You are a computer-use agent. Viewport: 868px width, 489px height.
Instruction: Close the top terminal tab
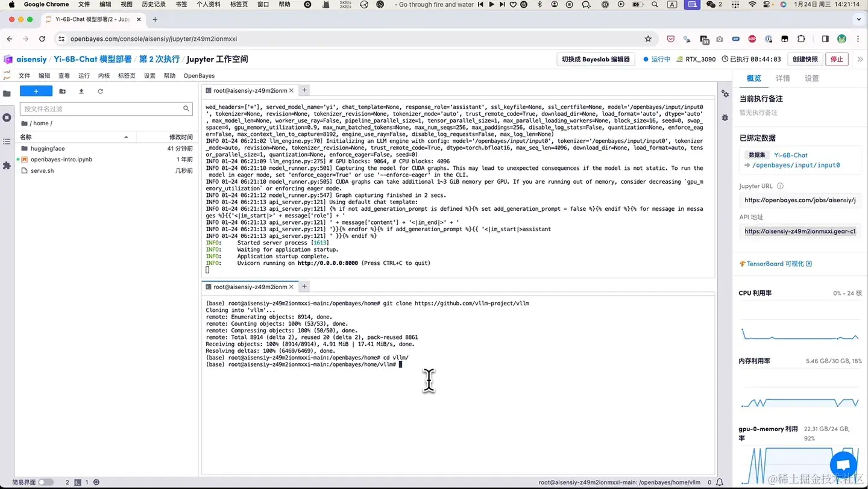(x=292, y=90)
